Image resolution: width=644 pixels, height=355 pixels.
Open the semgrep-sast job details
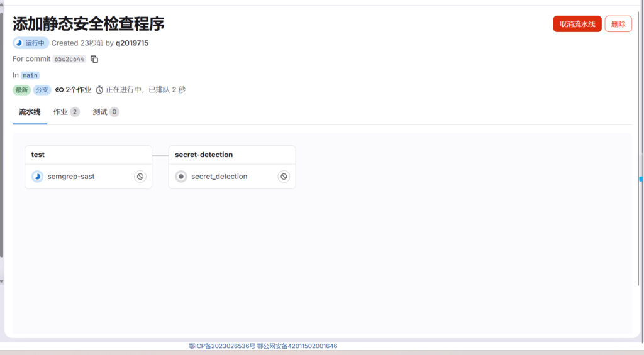click(71, 177)
